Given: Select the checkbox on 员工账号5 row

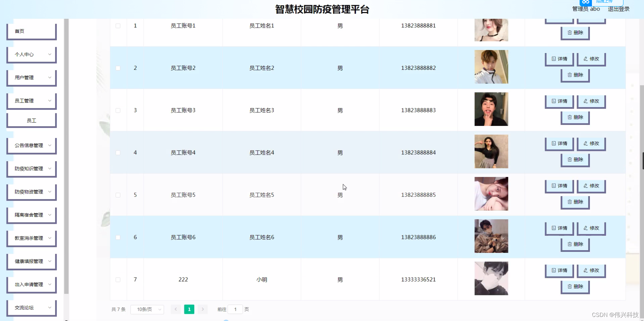Looking at the screenshot, I should 118,195.
